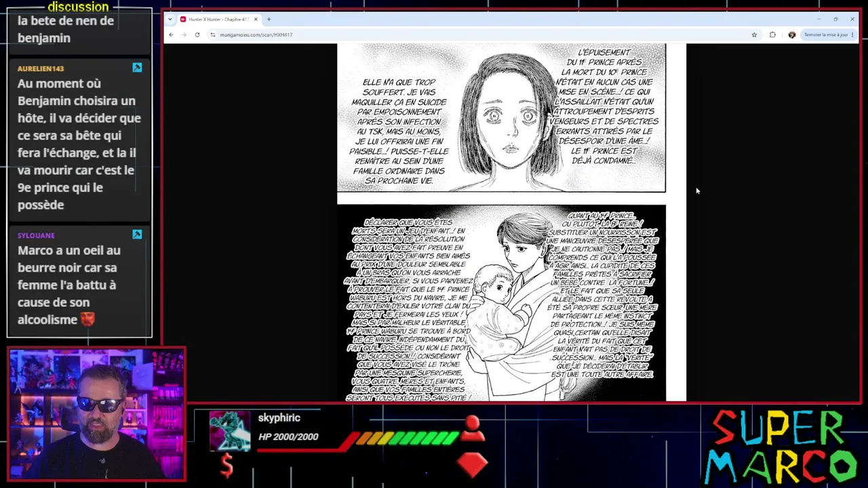Viewport: 868px width, 488px height.
Task: Open a new browser tab
Action: [x=269, y=19]
